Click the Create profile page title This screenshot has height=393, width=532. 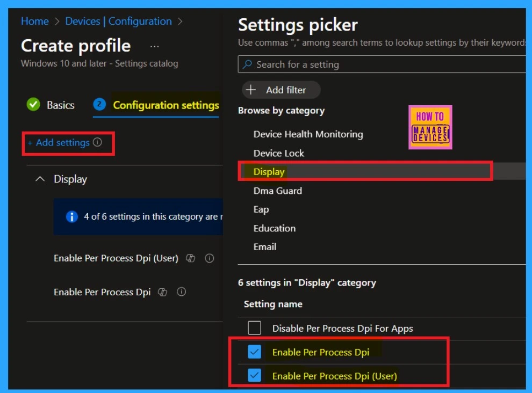click(76, 46)
